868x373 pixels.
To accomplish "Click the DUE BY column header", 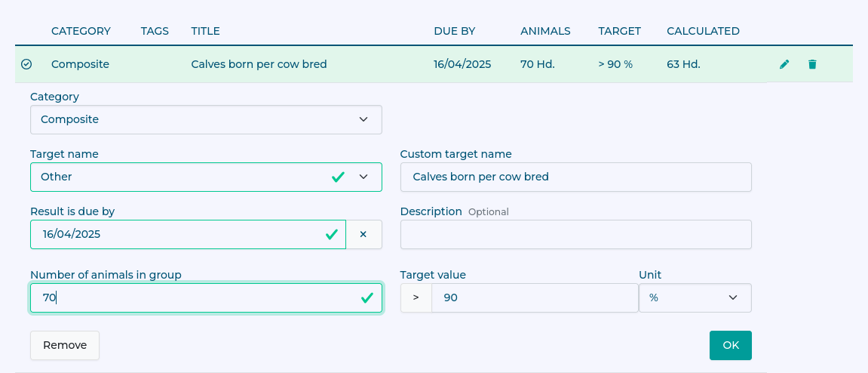I will tap(454, 31).
